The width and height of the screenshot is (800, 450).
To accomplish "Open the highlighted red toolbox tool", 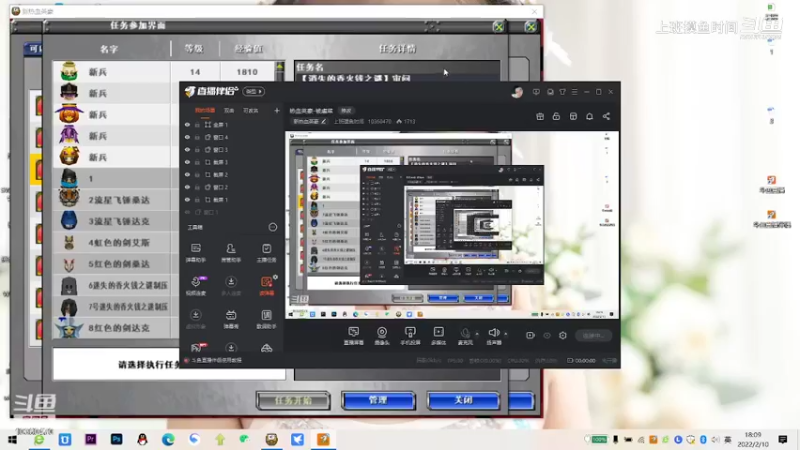I will pyautogui.click(x=266, y=286).
